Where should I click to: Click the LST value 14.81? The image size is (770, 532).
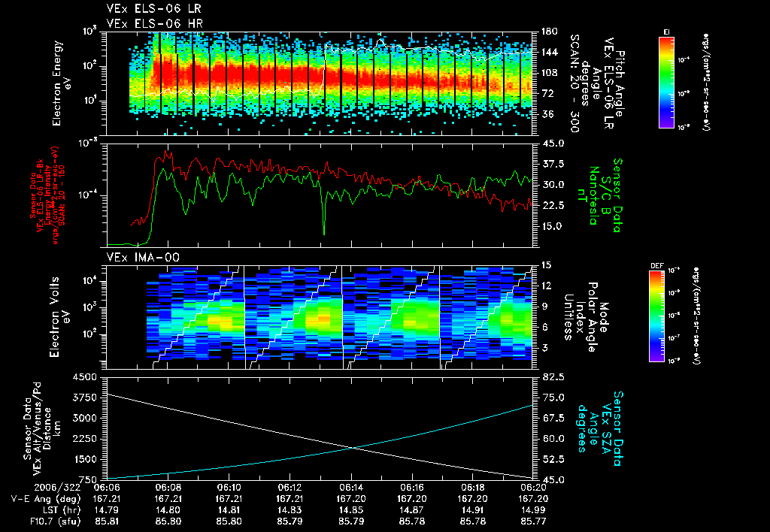coord(229,510)
